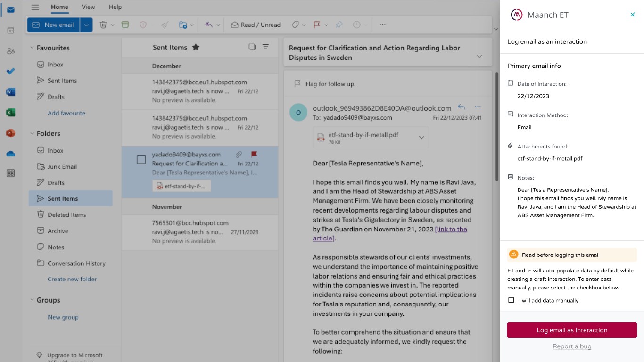Open the 7565301@bcc.hubspot.com November message
This screenshot has height=362, width=644.
pyautogui.click(x=200, y=232)
